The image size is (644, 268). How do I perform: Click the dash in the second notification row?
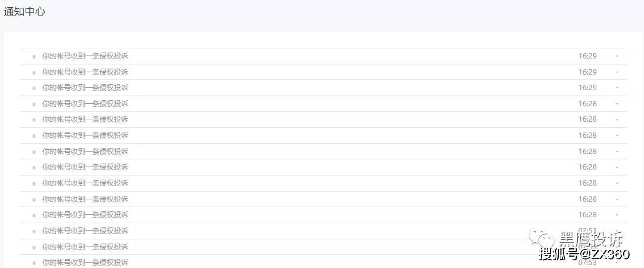click(617, 72)
